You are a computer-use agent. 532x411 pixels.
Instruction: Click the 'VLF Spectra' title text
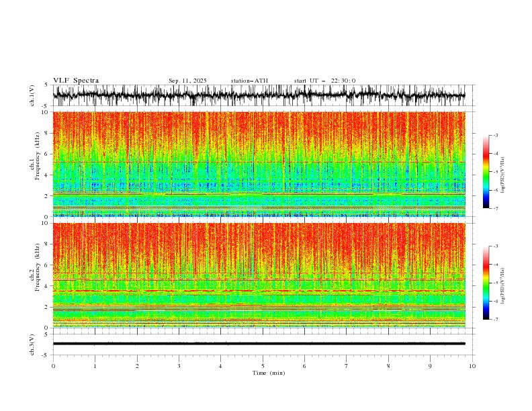click(76, 81)
